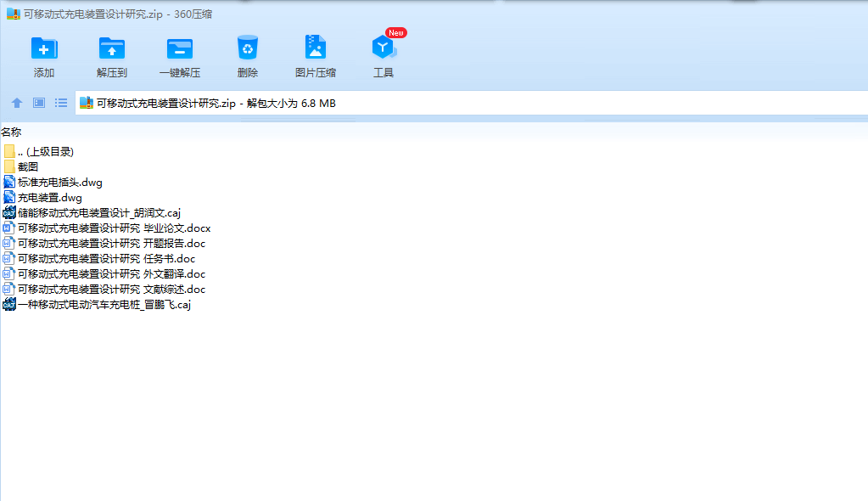This screenshot has width=868, height=501.
Task: Click the DWG icon of 充电装置.dwg
Action: (9, 197)
